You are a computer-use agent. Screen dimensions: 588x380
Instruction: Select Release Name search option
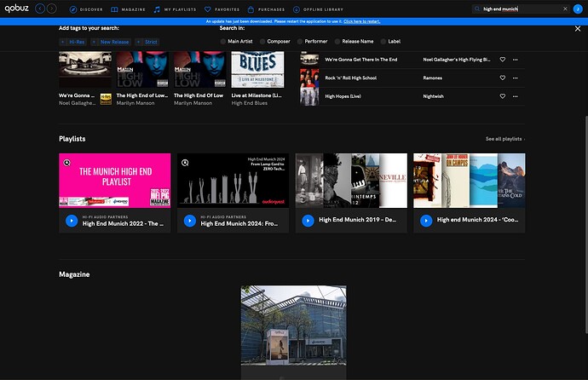coord(354,41)
